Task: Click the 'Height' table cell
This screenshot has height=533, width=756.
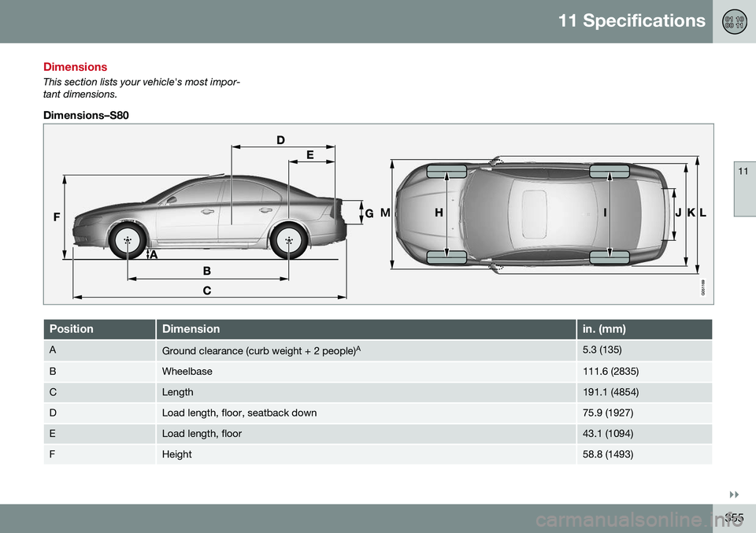Action: (366, 454)
